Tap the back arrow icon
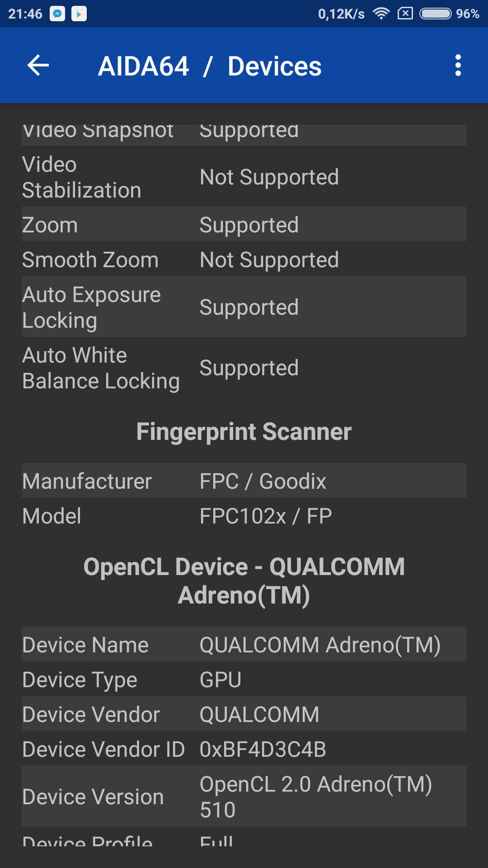The image size is (488, 868). 38,66
